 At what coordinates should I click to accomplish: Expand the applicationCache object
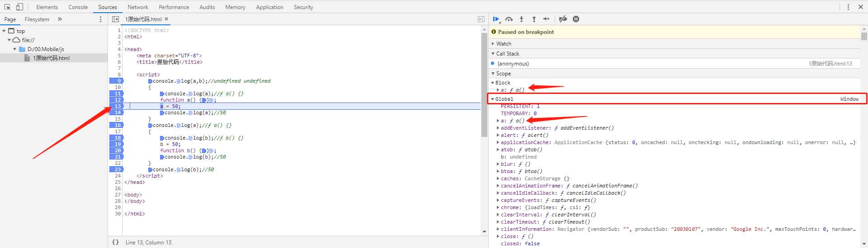point(498,142)
